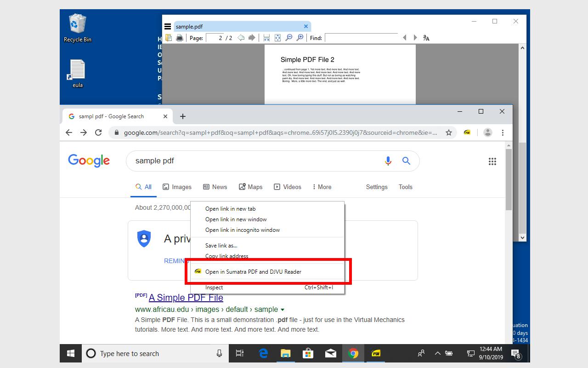This screenshot has height=368, width=588.
Task: Select the 'sampl pdf - Google Search' Chrome tab
Action: click(x=117, y=116)
